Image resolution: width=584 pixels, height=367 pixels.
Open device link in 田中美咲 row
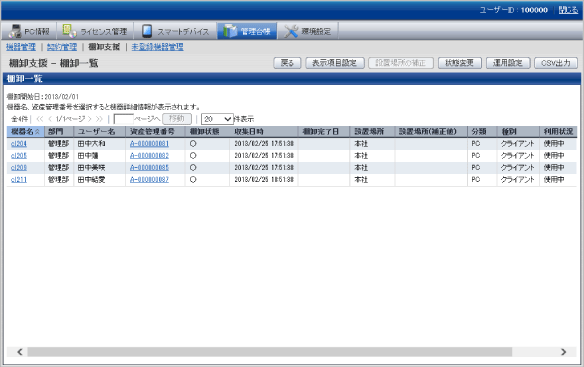[19, 168]
